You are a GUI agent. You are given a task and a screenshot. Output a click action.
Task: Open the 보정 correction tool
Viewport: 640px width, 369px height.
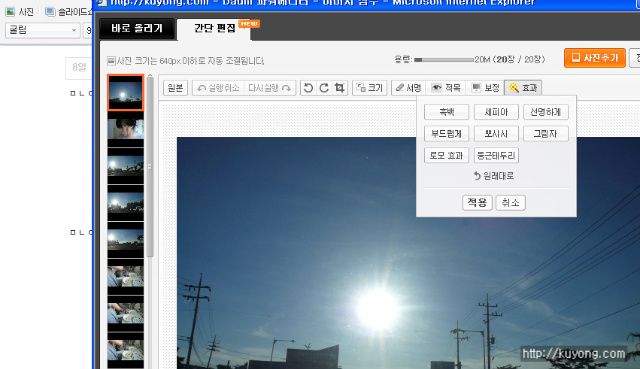click(x=486, y=88)
